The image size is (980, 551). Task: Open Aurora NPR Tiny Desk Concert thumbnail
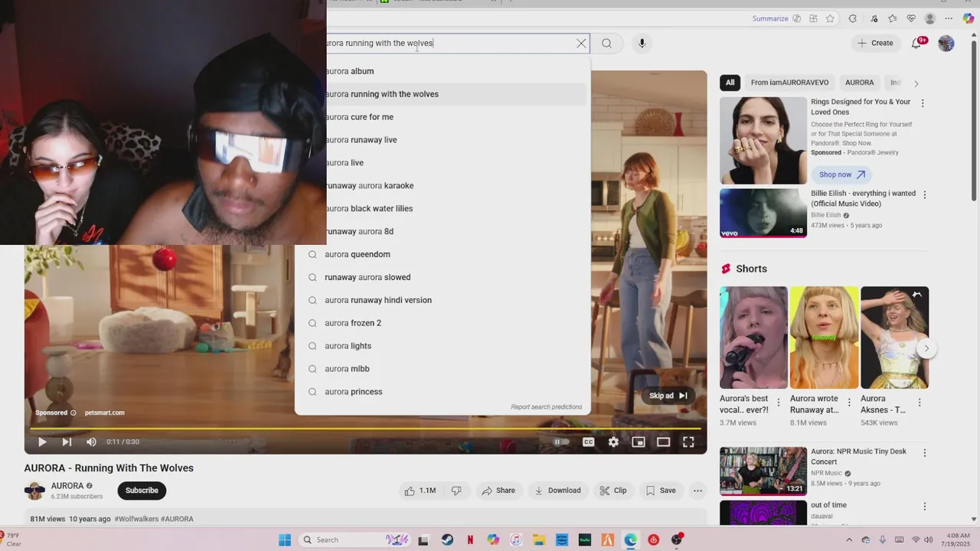point(763,471)
